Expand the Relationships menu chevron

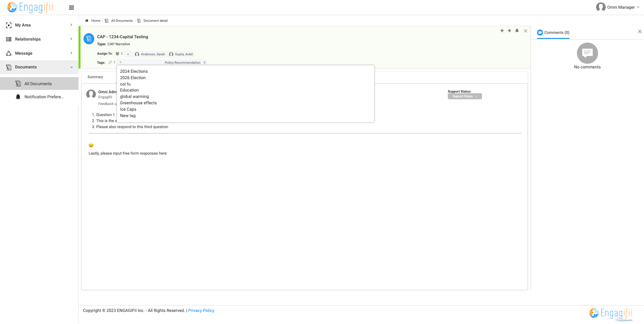[x=71, y=39]
